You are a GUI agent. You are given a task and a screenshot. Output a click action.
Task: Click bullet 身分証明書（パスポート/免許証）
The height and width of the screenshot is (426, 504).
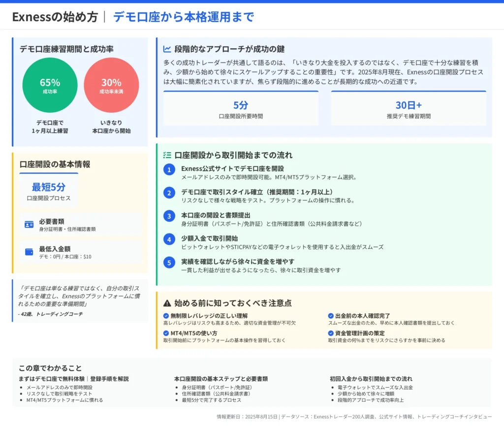[x=217, y=388]
